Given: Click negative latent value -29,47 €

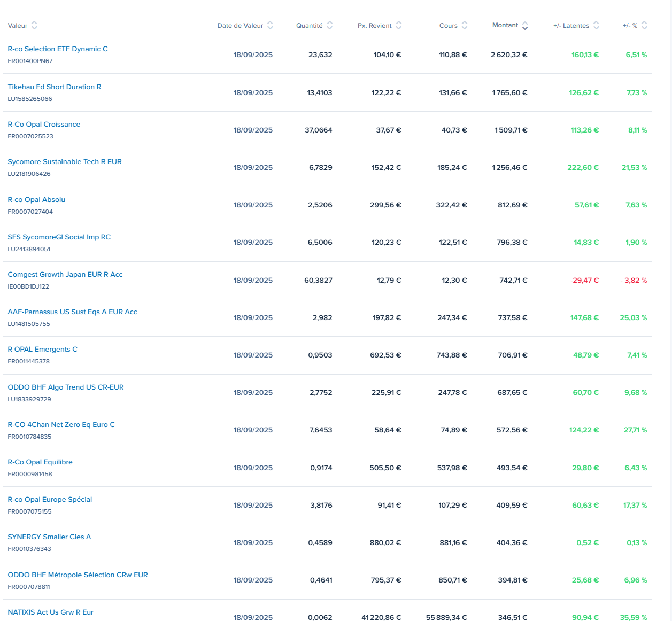Looking at the screenshot, I should [x=585, y=280].
